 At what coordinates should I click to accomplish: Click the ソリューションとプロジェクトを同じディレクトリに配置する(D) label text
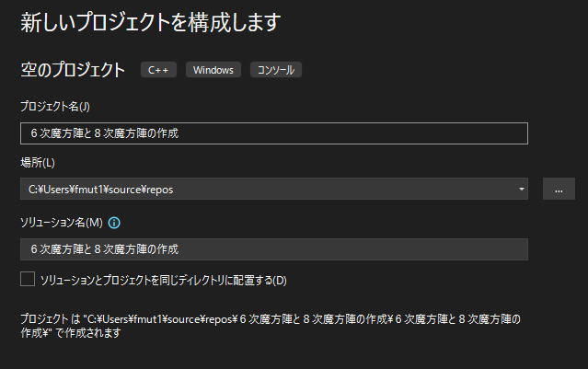tap(164, 280)
